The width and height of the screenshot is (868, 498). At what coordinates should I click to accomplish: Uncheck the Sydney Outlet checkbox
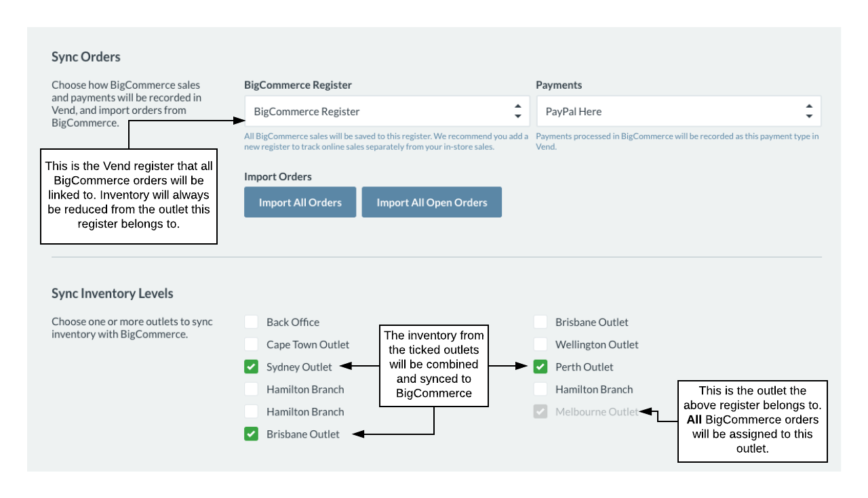click(x=252, y=367)
